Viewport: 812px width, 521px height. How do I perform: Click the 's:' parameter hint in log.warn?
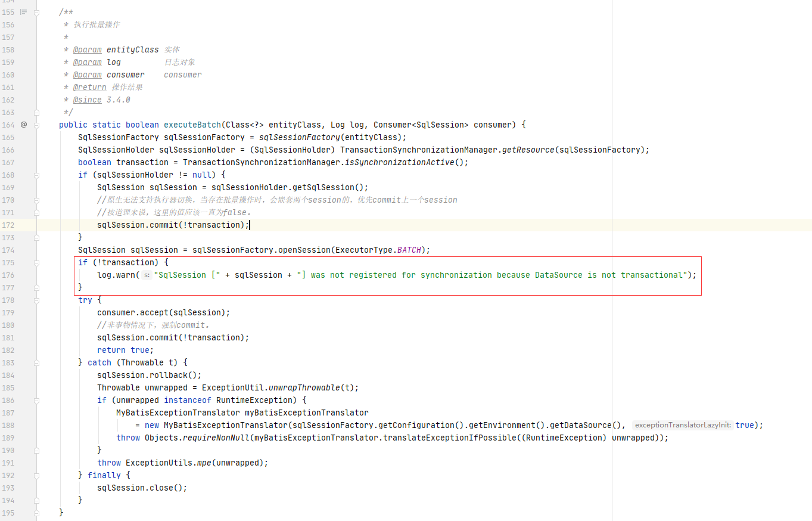(147, 275)
